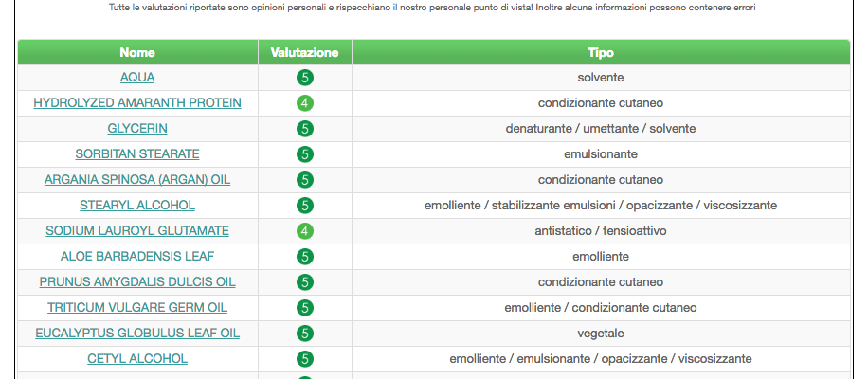Open the AQUA ingredient link

137,78
